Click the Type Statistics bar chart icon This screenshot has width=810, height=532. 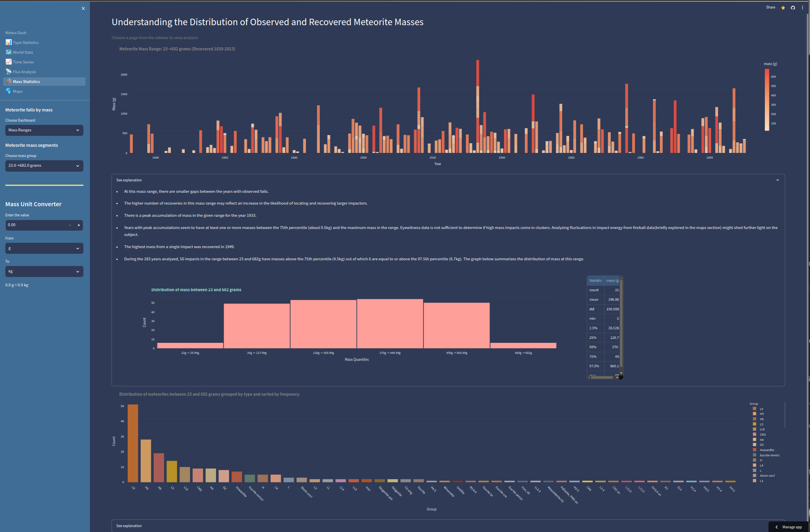click(9, 42)
